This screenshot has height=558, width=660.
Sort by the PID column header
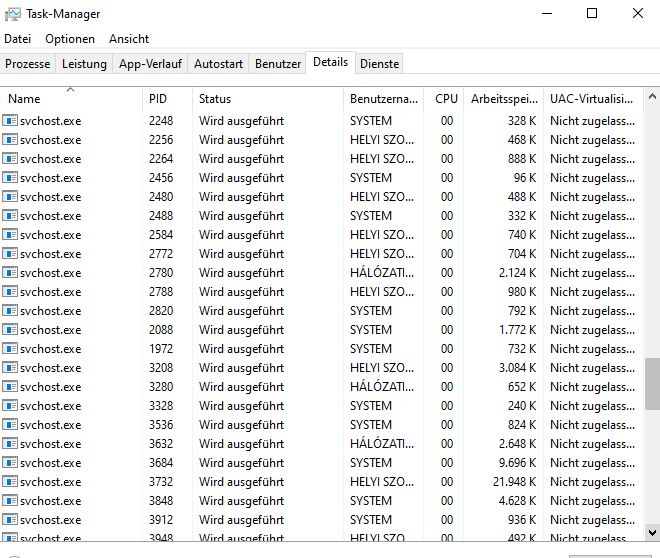[x=168, y=98]
